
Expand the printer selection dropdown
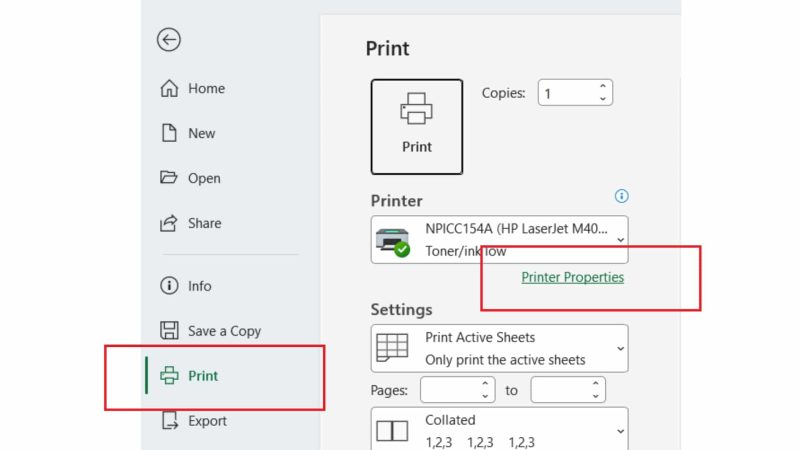pyautogui.click(x=620, y=240)
